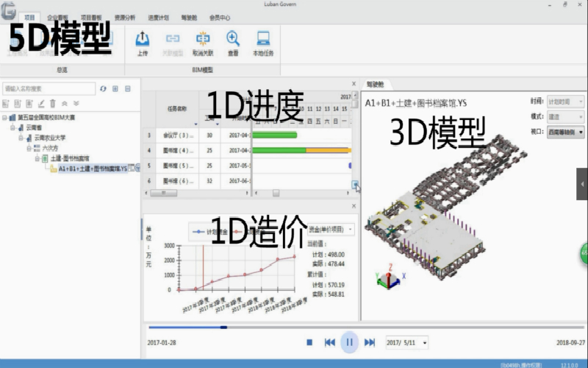Close the Gantt schedule panel
This screenshot has width=588, height=368.
(354, 84)
